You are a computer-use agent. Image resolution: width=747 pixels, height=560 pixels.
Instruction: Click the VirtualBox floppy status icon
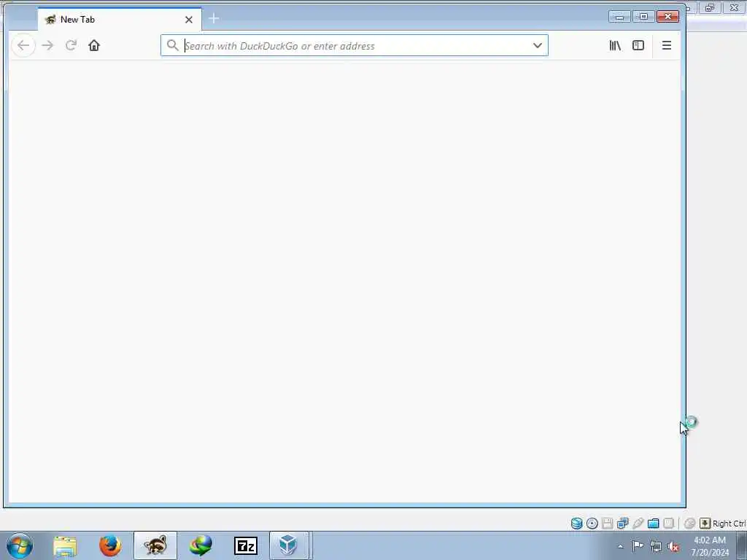[607, 524]
